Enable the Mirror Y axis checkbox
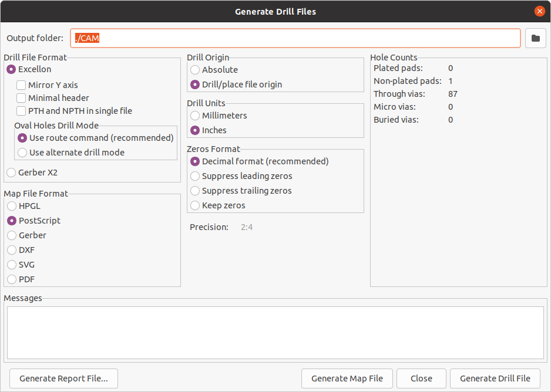 (x=21, y=85)
